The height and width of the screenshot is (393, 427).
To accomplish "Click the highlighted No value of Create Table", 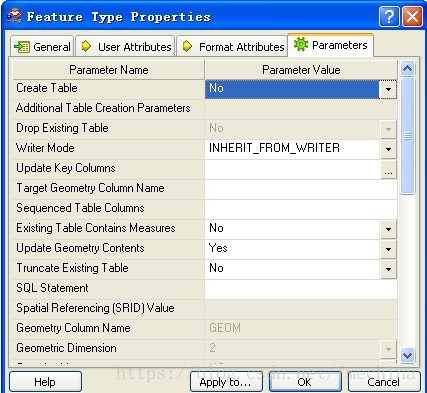I will pos(216,88).
